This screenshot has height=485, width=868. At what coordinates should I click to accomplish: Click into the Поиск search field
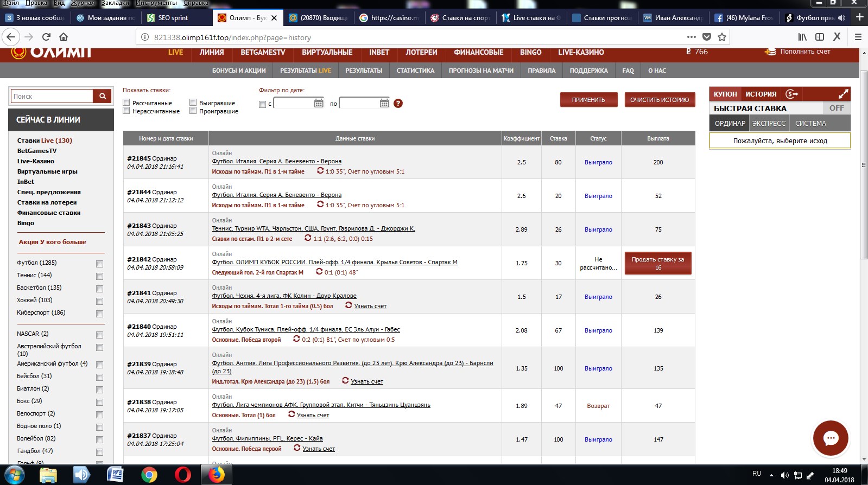click(52, 96)
